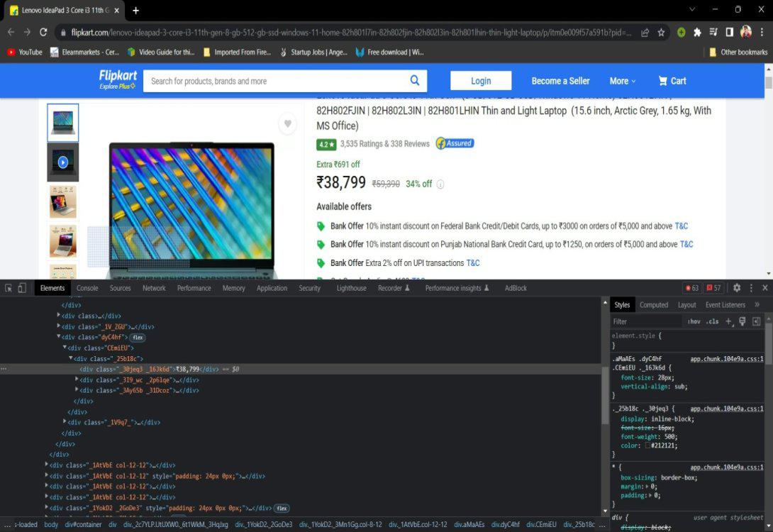Image resolution: width=773 pixels, height=532 pixels.
Task: Collapse the div class dyC4hf node
Action: [59, 337]
